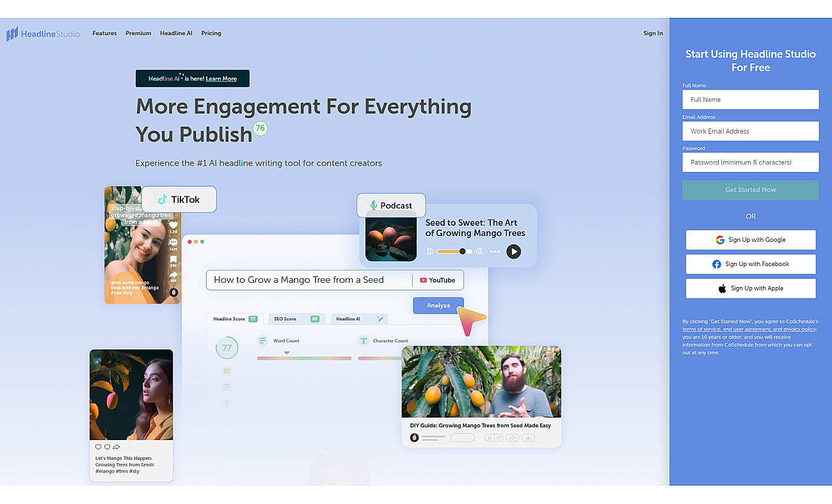The image size is (832, 504).
Task: Click the TikTok logo badge
Action: [179, 200]
